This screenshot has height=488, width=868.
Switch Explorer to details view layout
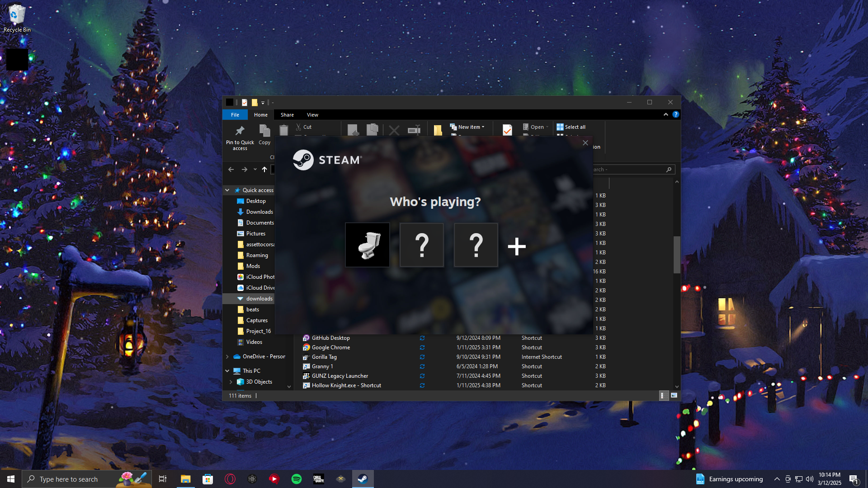coord(663,396)
